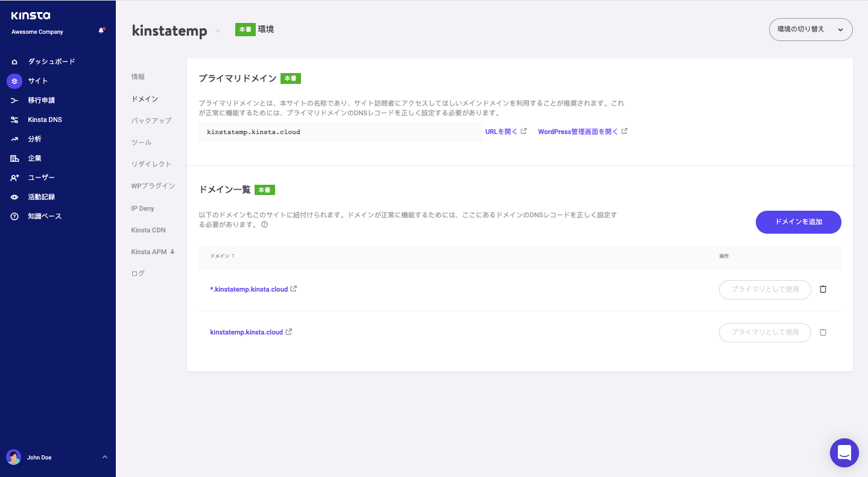Screen dimensions: 868x477
Task: Click the URLを開く link
Action: point(501,132)
